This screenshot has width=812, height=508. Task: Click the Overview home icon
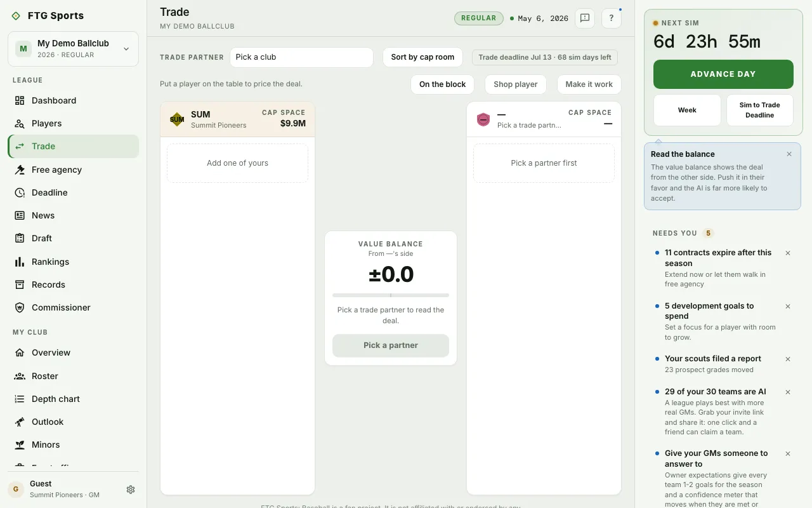(x=20, y=352)
